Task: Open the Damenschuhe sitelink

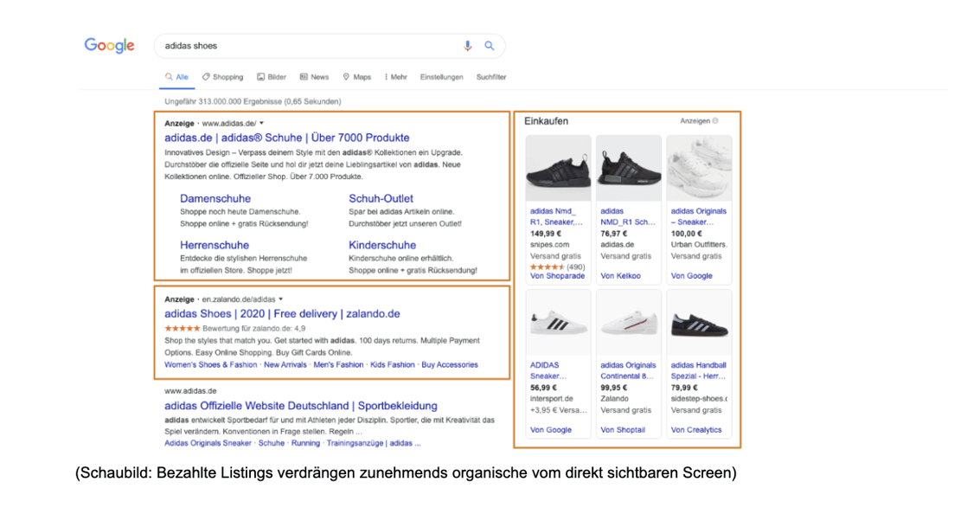Action: click(215, 199)
